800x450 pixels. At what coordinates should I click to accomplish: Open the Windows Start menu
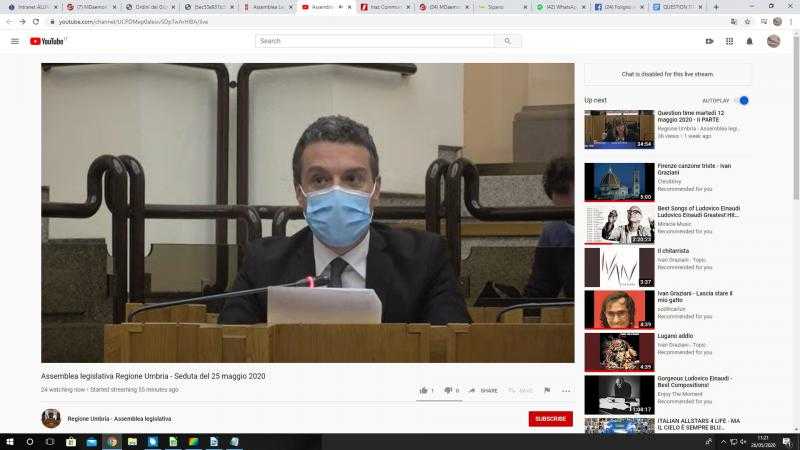pyautogui.click(x=10, y=442)
